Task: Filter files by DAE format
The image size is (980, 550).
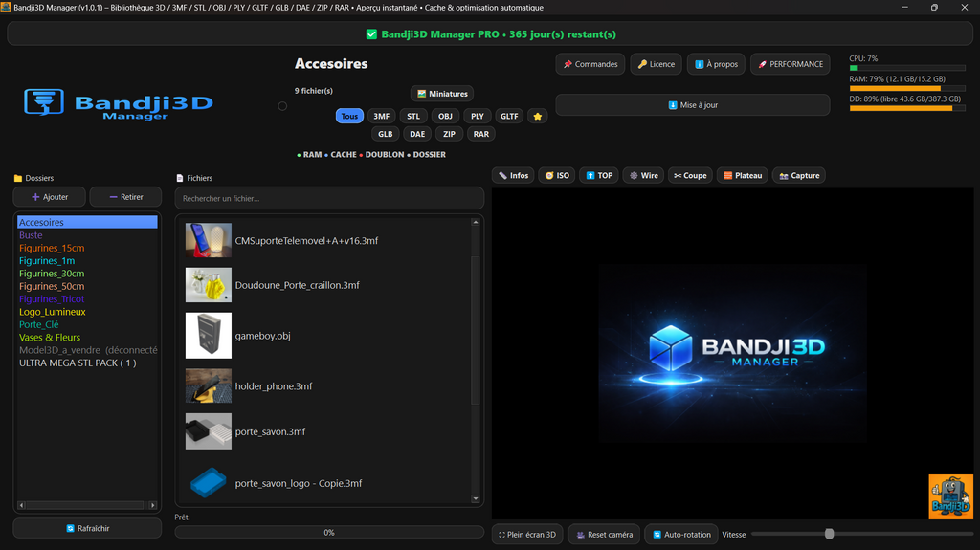Action: (417, 134)
